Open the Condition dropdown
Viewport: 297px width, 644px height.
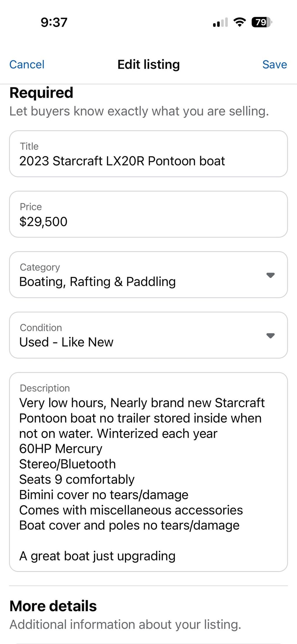[x=148, y=335]
